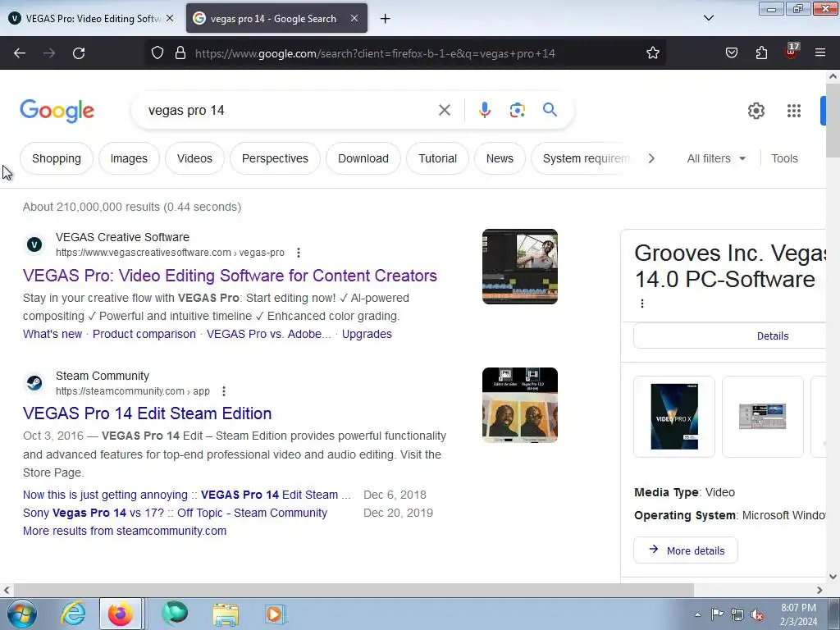Open the software screenshot product image
The width and height of the screenshot is (840, 630).
(762, 417)
